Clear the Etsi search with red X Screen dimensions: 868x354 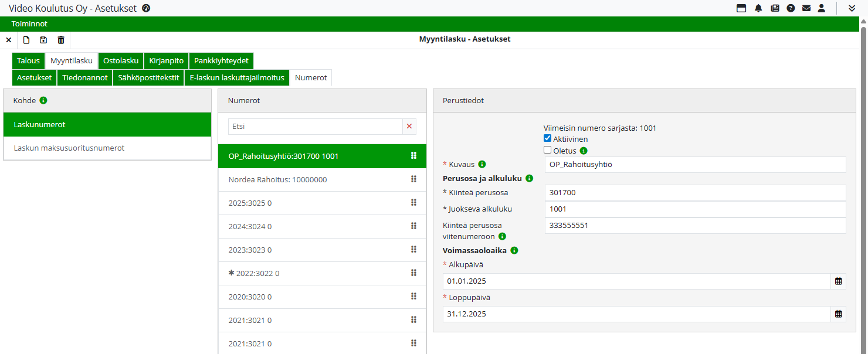[409, 126]
